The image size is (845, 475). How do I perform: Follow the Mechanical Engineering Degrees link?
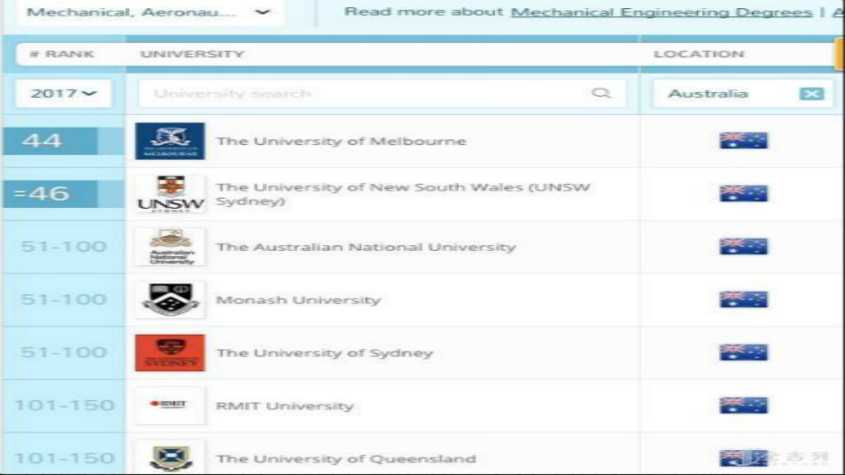point(661,12)
